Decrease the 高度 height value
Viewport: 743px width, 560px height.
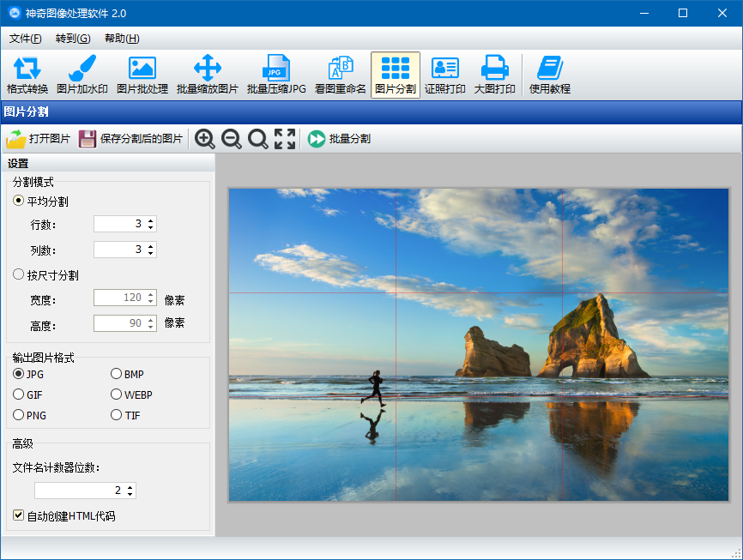(x=151, y=327)
